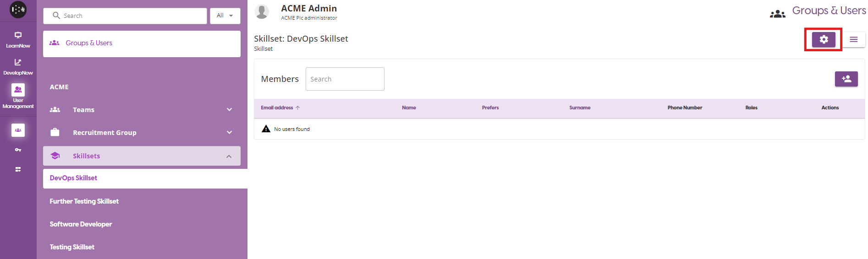Click the Groups & Users sidebar link
Image resolution: width=868 pixels, height=259 pixels.
(x=89, y=43)
